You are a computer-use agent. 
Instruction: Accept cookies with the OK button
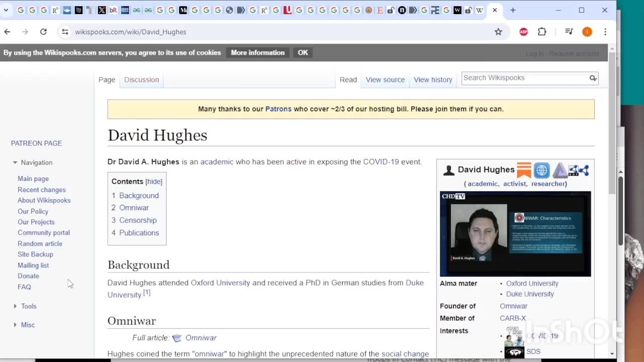pyautogui.click(x=303, y=53)
